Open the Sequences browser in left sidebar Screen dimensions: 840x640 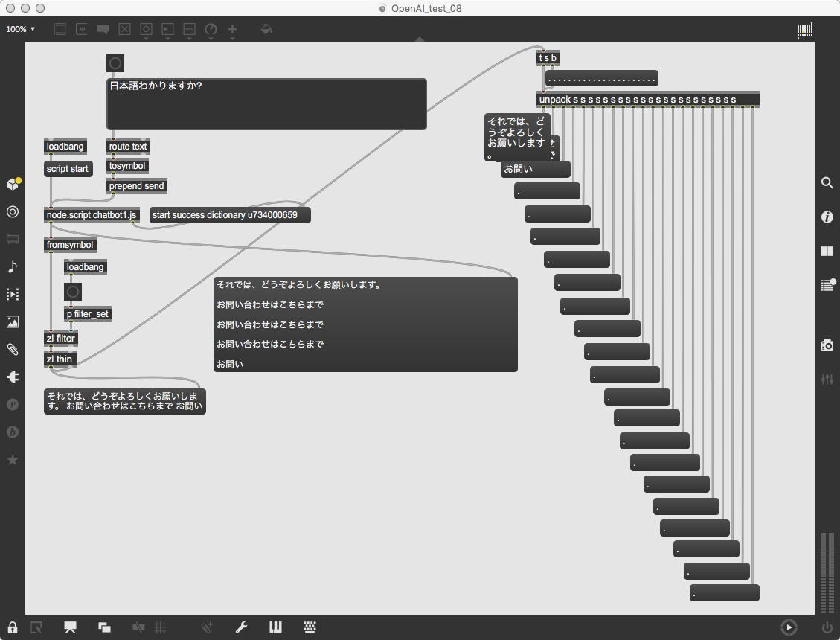pos(13,294)
